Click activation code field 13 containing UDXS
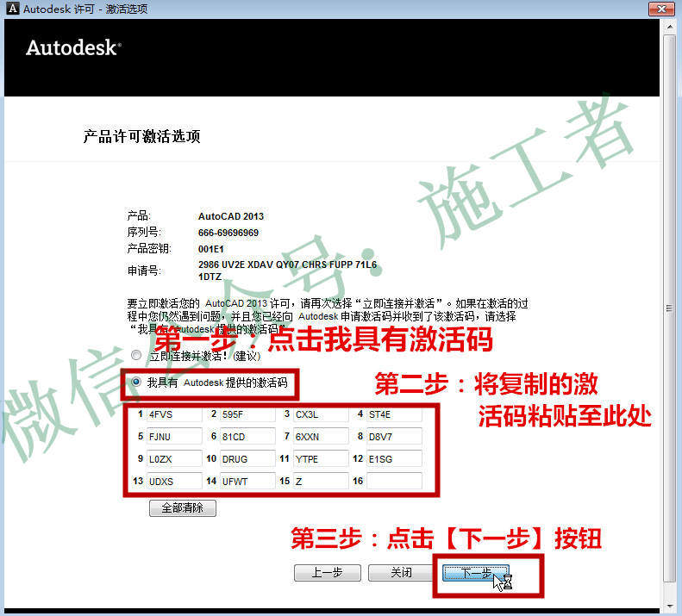The width and height of the screenshot is (682, 616). coord(174,482)
